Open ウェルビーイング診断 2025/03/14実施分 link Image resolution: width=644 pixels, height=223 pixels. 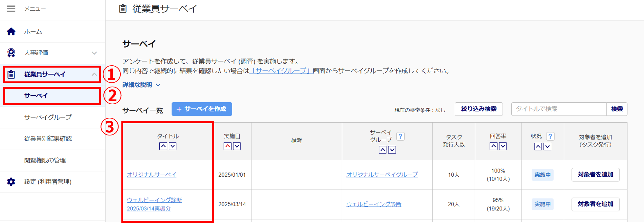pos(154,204)
